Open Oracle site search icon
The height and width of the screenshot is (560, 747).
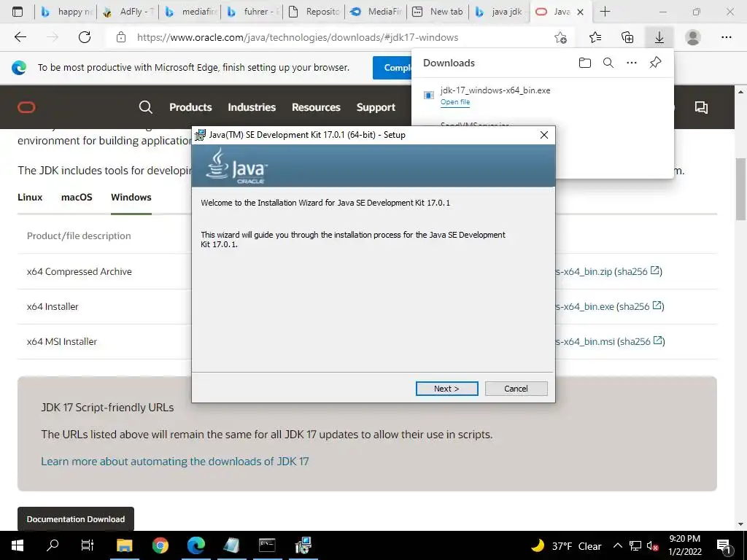coord(146,107)
